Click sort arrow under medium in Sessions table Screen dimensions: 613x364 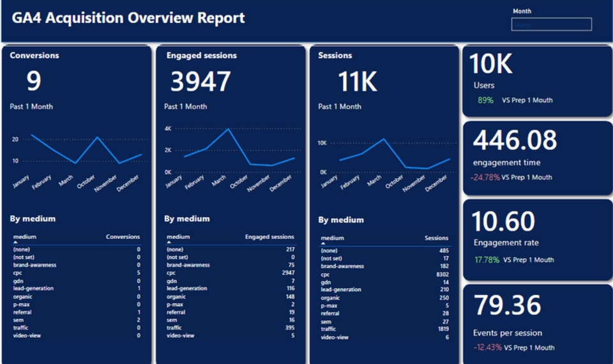323,243
